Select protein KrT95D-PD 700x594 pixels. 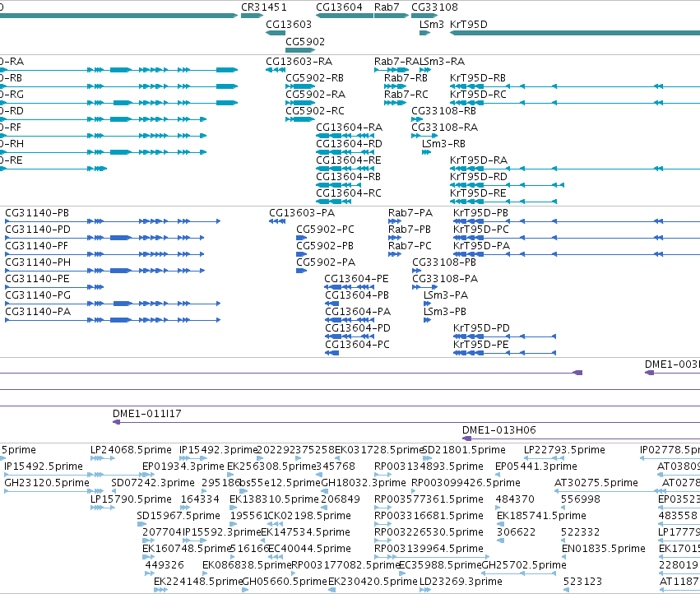481,328
